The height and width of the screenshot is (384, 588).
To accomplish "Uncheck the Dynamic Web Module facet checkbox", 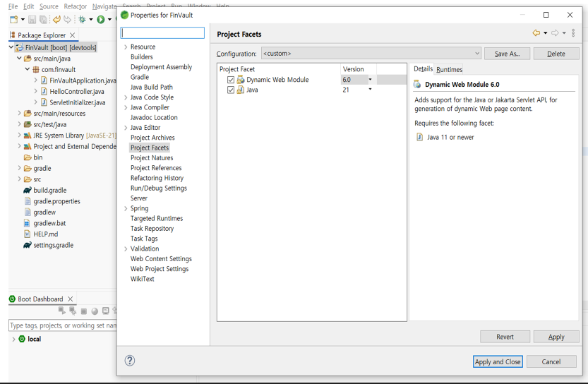I will pos(231,80).
